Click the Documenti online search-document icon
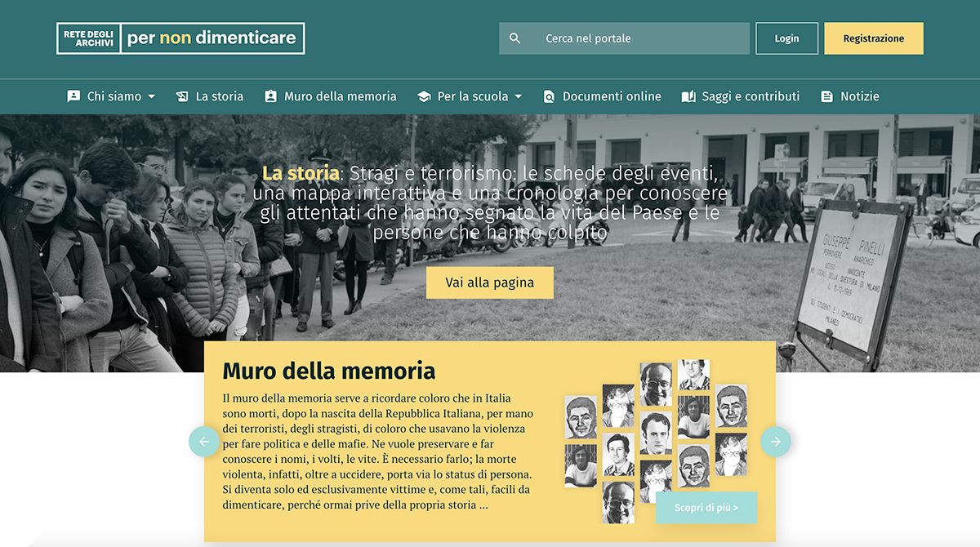980x547 pixels. 549,96
